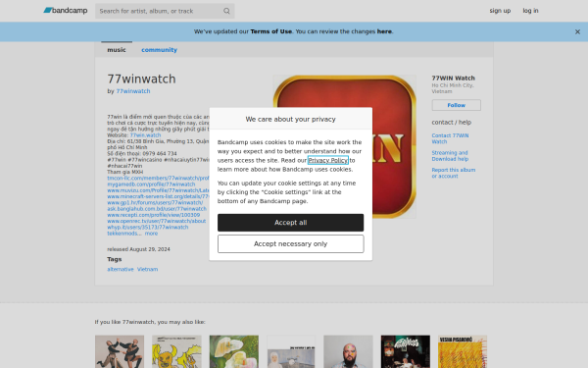Open the log in link
Viewport: 588px width, 368px height.
(530, 11)
